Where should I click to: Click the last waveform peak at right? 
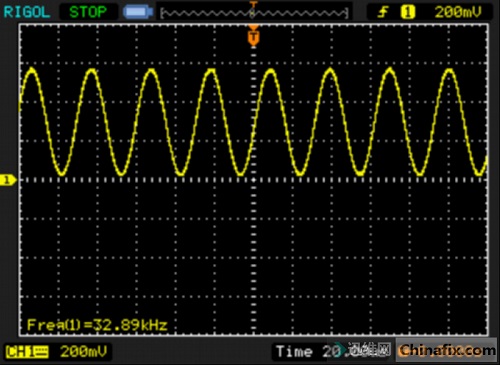pos(449,71)
